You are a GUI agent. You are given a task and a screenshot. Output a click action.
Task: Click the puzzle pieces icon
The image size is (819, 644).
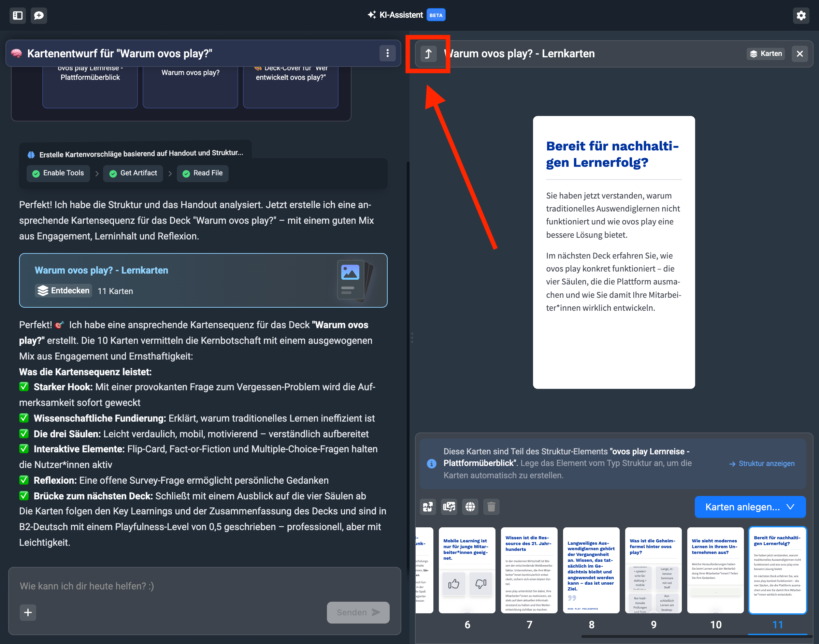(x=428, y=507)
